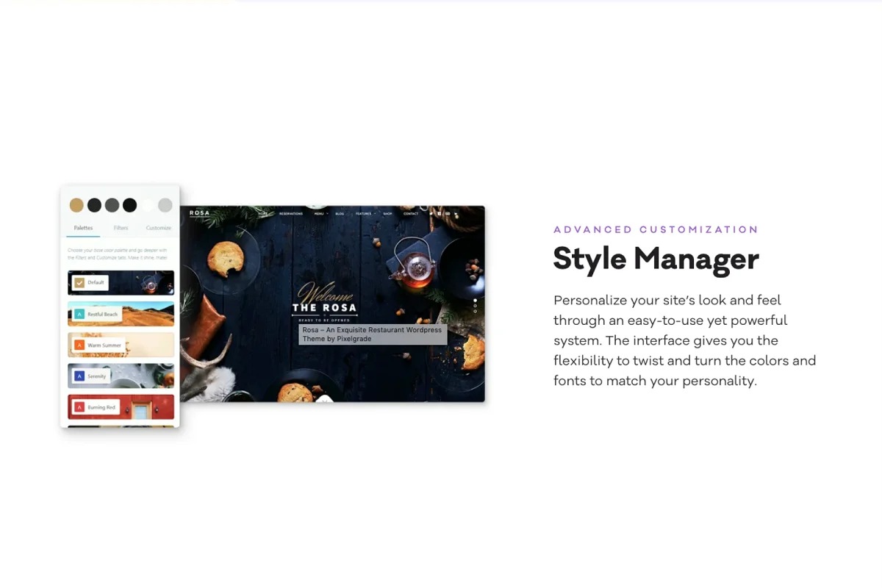The height and width of the screenshot is (588, 882).
Task: Choose the light gray color circle
Action: [x=165, y=205]
